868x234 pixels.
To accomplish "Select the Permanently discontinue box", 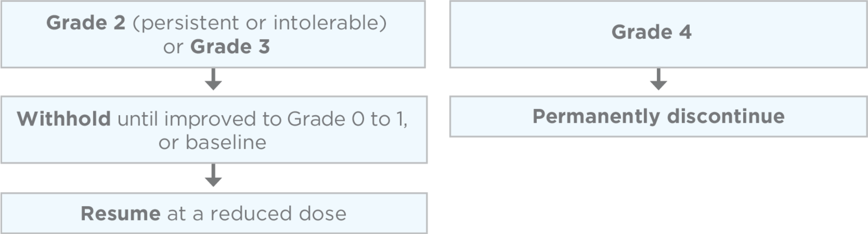I will tap(658, 117).
